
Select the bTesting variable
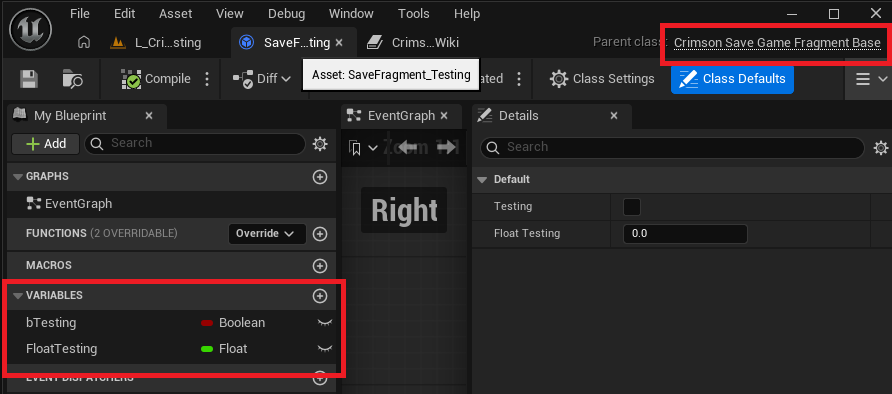51,323
